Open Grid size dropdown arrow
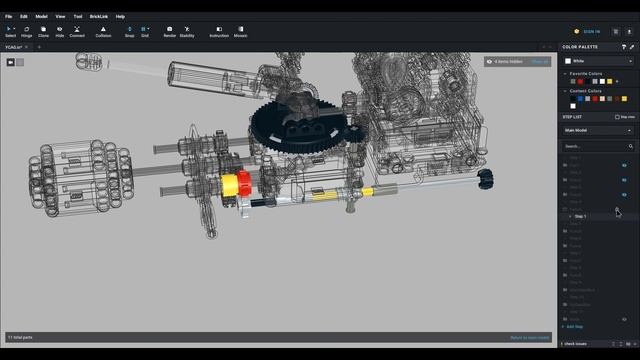 pos(148,29)
